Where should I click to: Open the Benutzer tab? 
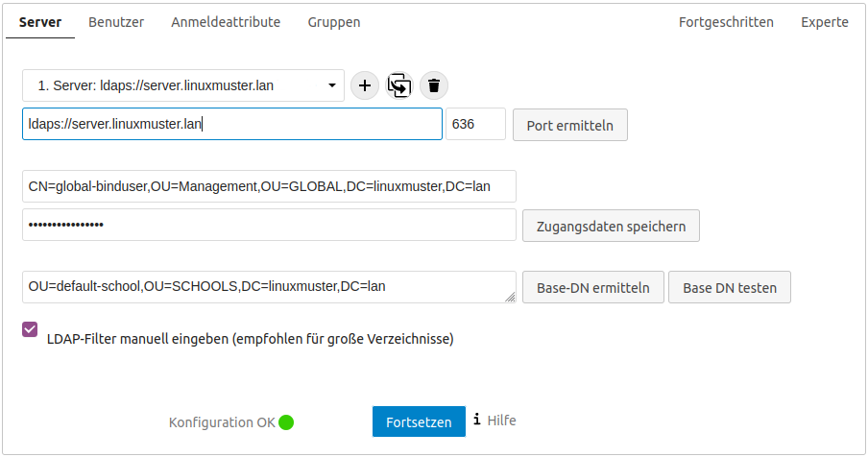tap(116, 22)
